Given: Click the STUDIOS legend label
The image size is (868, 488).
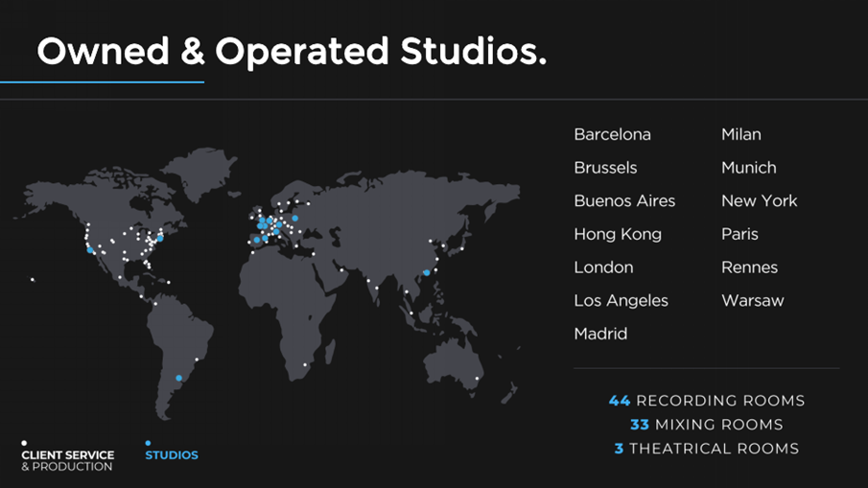Looking at the screenshot, I should [x=172, y=455].
